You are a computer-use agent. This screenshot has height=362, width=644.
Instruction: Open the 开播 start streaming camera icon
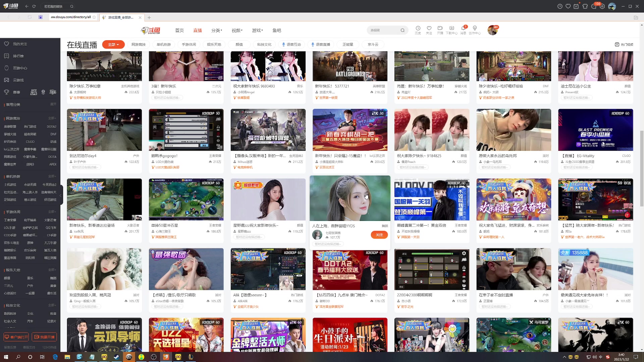440,28
